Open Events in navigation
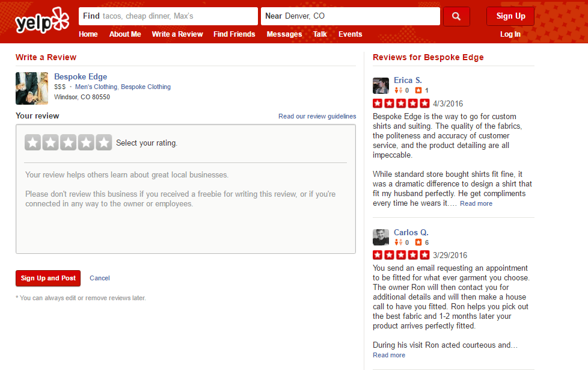Screen dimensions: 588x370 point(351,34)
